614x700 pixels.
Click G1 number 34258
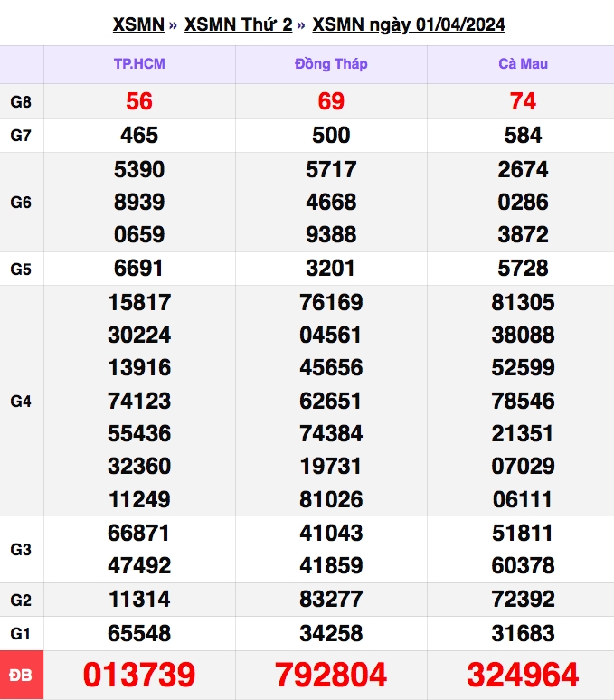(331, 633)
